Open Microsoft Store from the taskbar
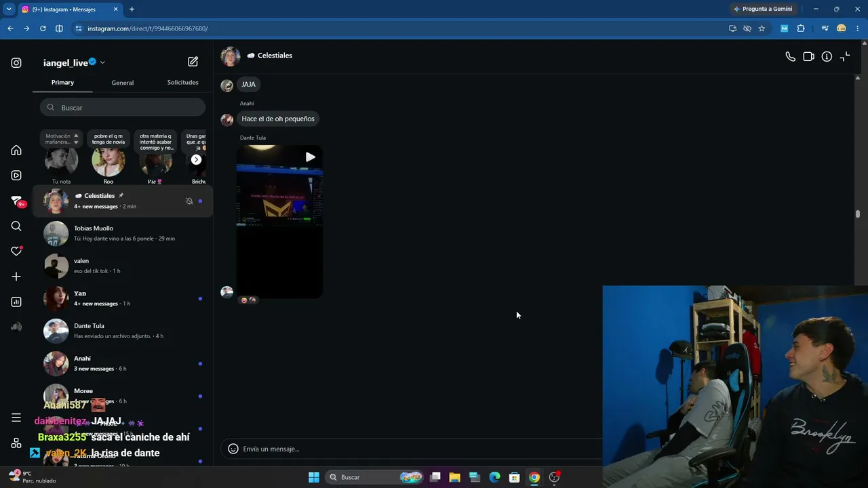The height and width of the screenshot is (488, 868). click(x=515, y=477)
